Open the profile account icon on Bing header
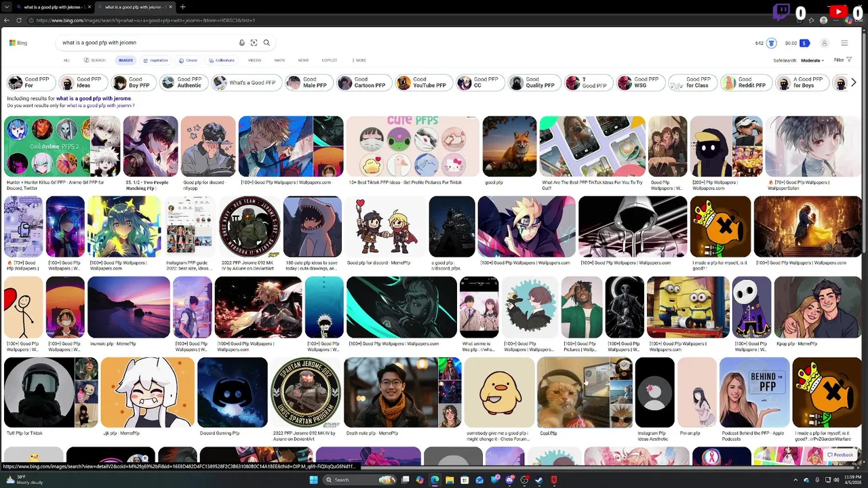The width and height of the screenshot is (868, 488). (825, 43)
